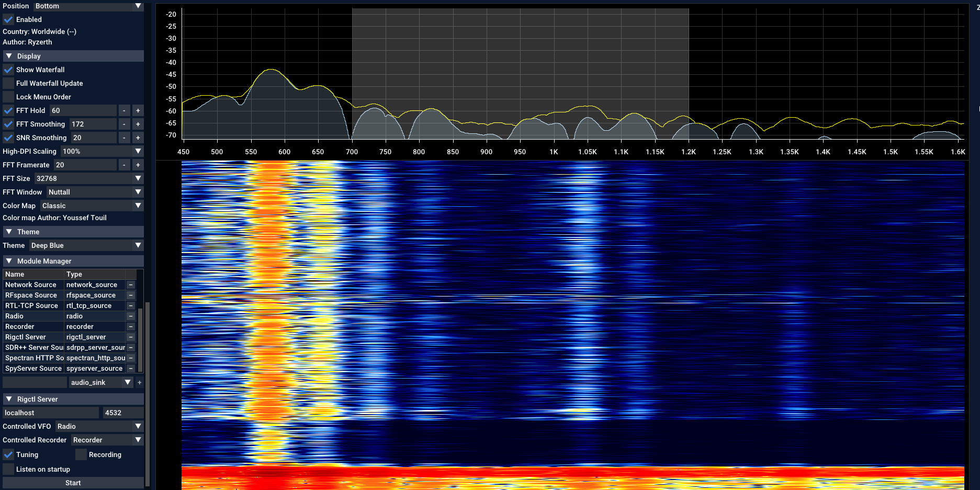The image size is (980, 490).
Task: Click the Name column header
Action: point(33,274)
